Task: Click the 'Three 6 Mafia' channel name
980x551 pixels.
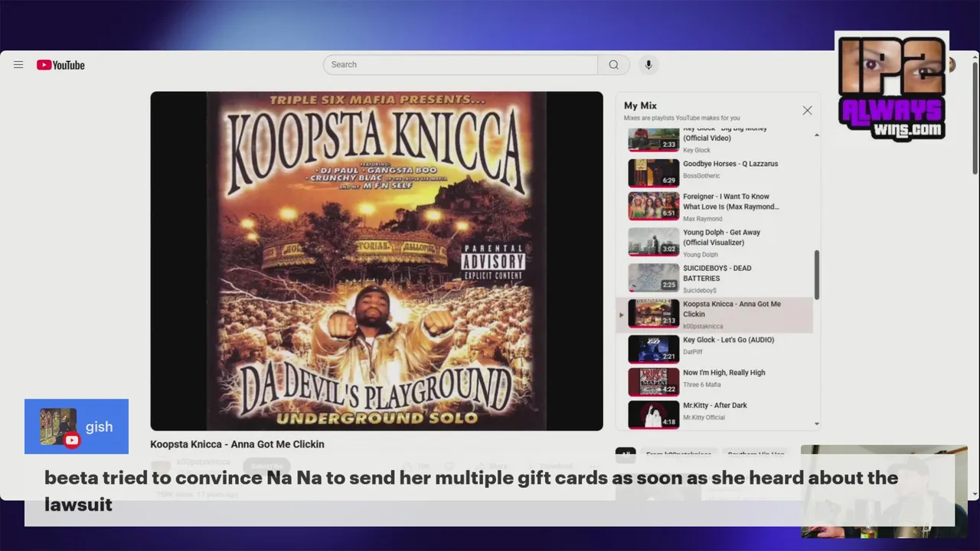Action: click(702, 385)
